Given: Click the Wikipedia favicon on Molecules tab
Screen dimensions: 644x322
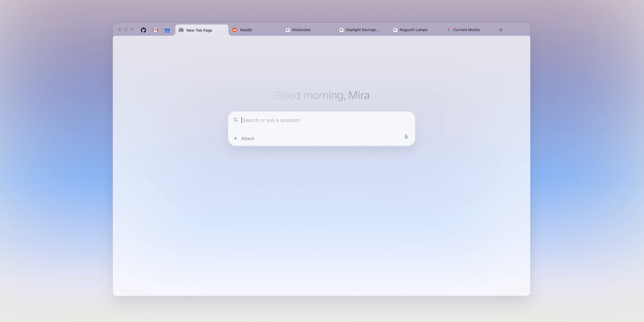Looking at the screenshot, I should pyautogui.click(x=287, y=30).
